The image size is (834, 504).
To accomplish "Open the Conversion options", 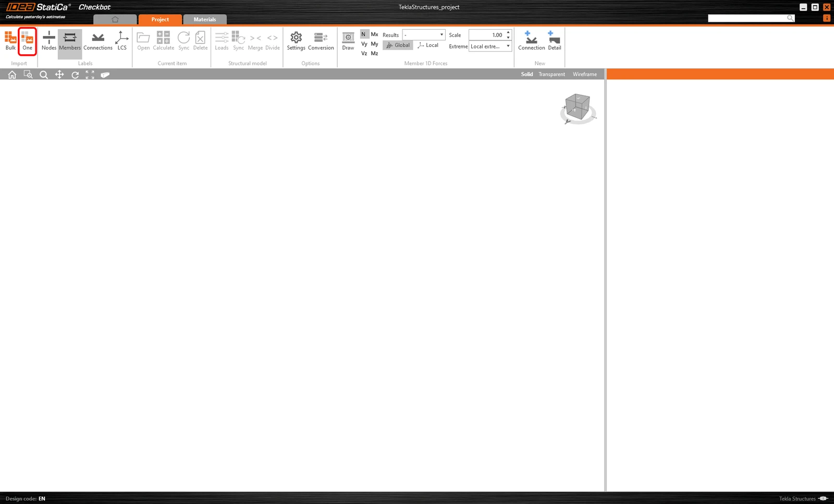I will coord(321,41).
